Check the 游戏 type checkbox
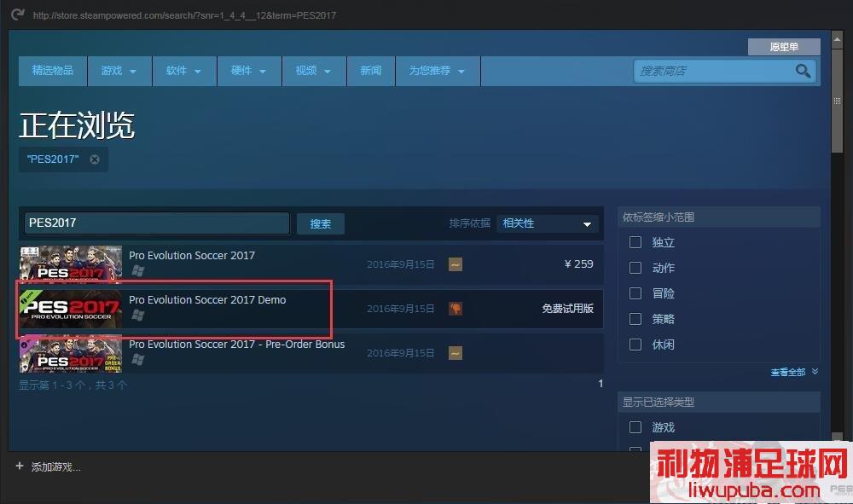 [x=635, y=426]
